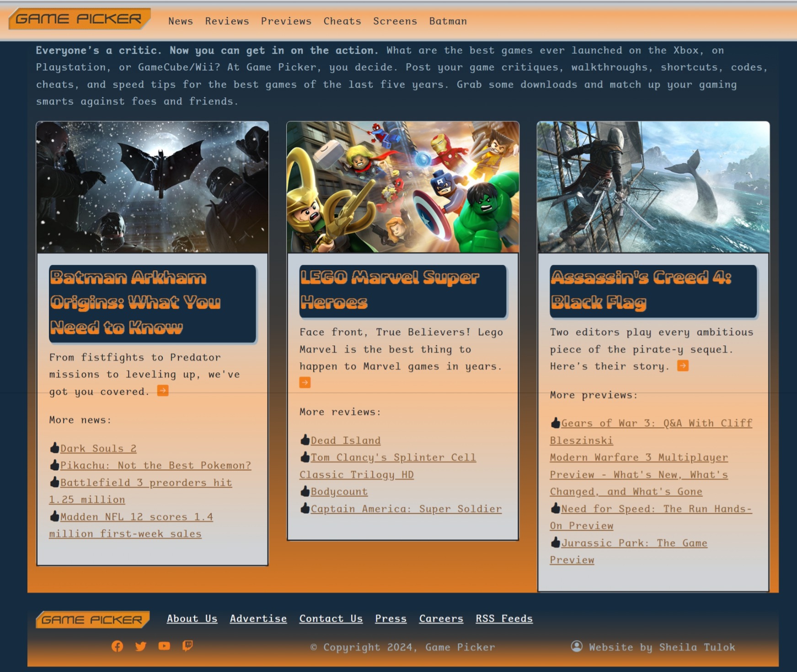Open the YouTube social icon
Viewport: 797px width, 672px height.
click(x=164, y=646)
